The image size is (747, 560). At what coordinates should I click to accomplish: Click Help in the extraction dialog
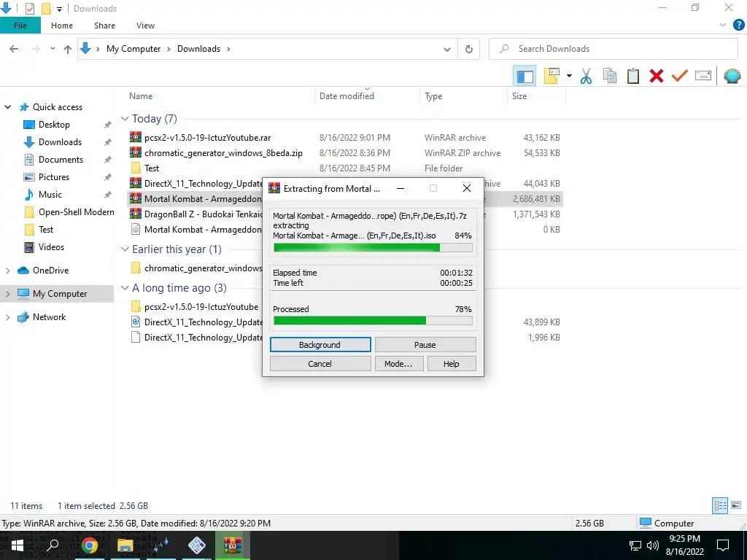pos(451,364)
